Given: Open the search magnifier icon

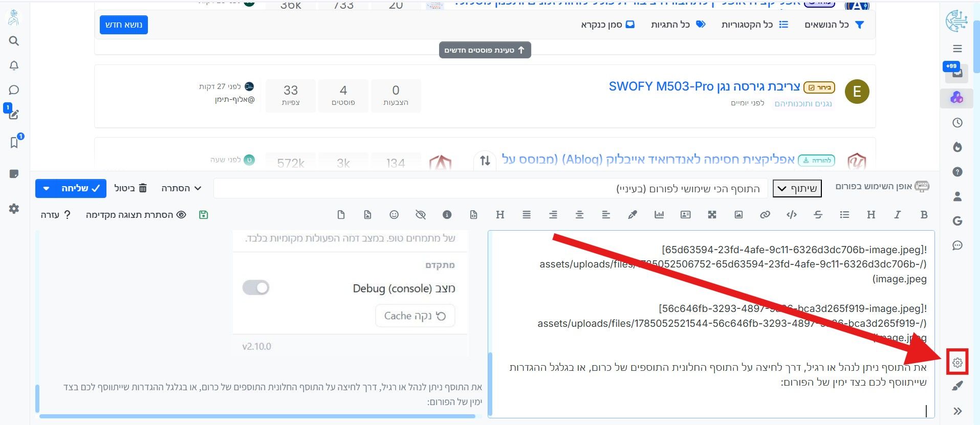Looking at the screenshot, I should 14,41.
